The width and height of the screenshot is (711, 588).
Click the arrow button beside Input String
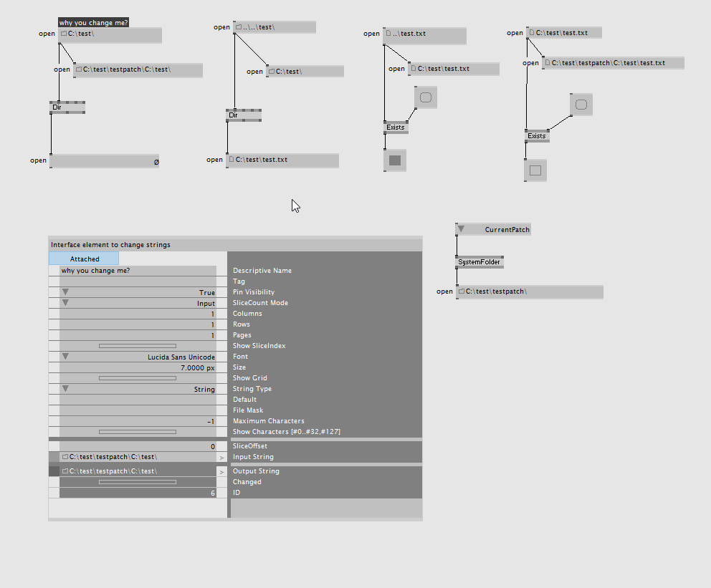221,457
